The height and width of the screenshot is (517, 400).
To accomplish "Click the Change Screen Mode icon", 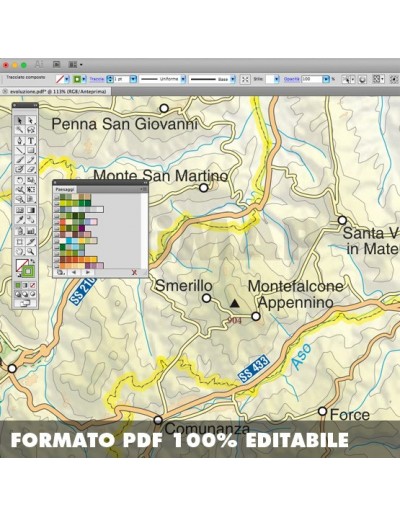I will [25, 303].
